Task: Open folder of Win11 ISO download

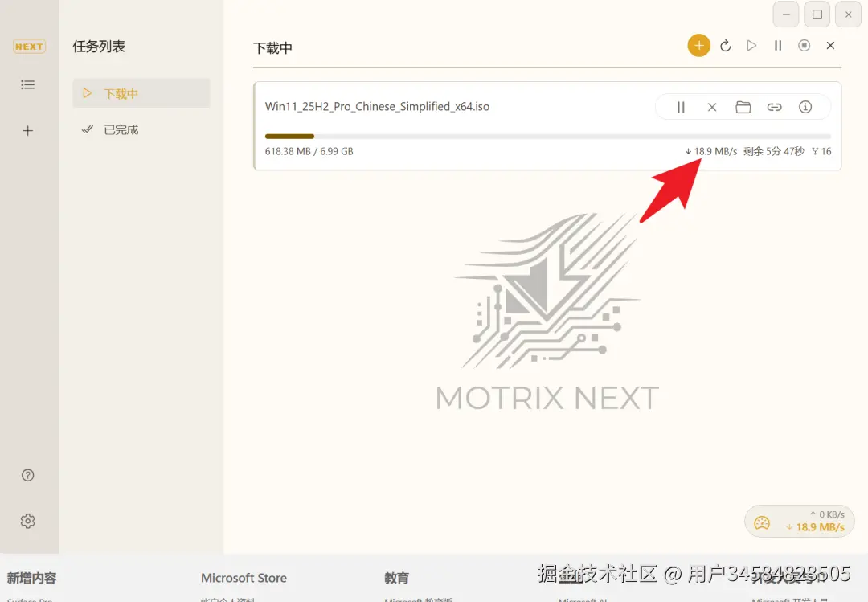Action: tap(743, 107)
